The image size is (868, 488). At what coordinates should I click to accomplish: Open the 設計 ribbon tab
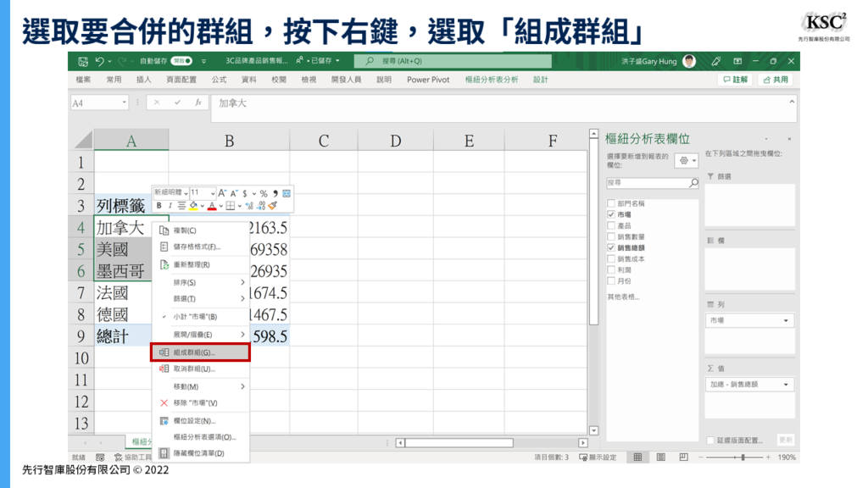click(x=541, y=80)
